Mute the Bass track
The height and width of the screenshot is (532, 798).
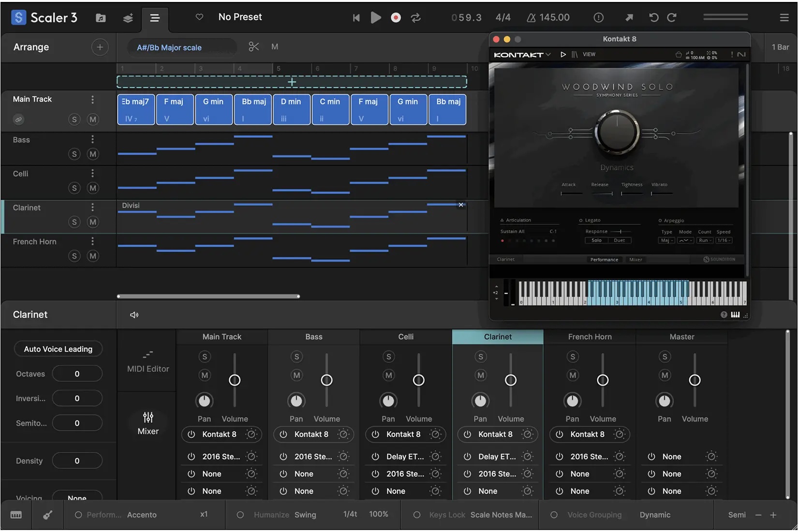coord(93,154)
